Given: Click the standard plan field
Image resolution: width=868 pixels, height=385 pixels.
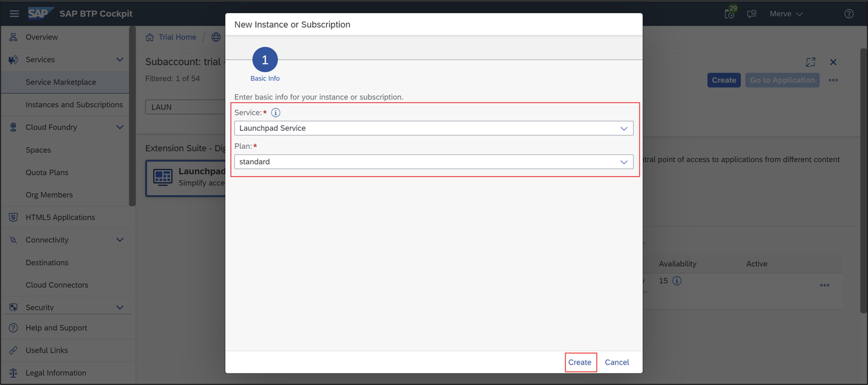Looking at the screenshot, I should (433, 161).
